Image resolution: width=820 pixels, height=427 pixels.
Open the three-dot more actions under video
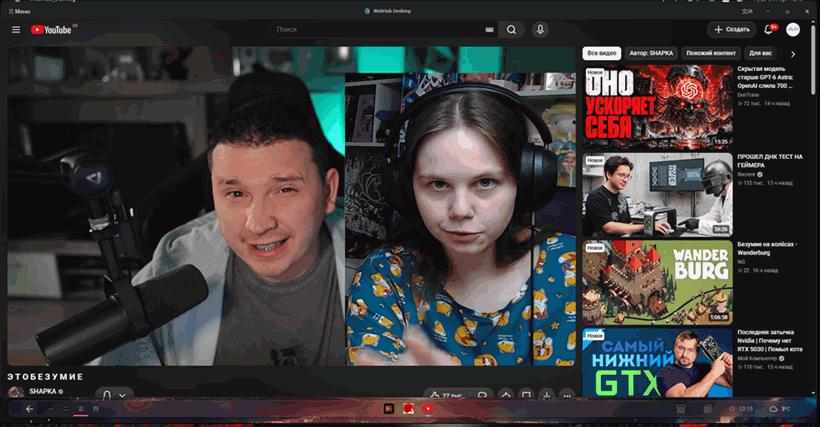pyautogui.click(x=567, y=396)
